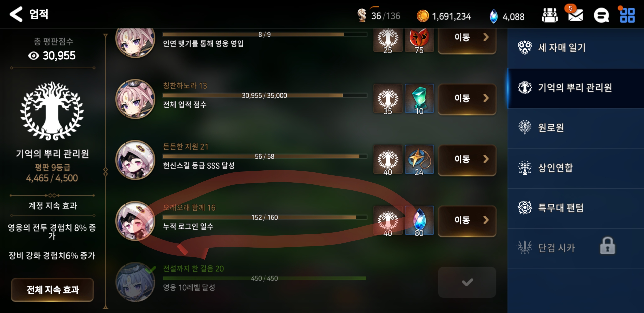Open the chat bubble icon

coord(601,16)
